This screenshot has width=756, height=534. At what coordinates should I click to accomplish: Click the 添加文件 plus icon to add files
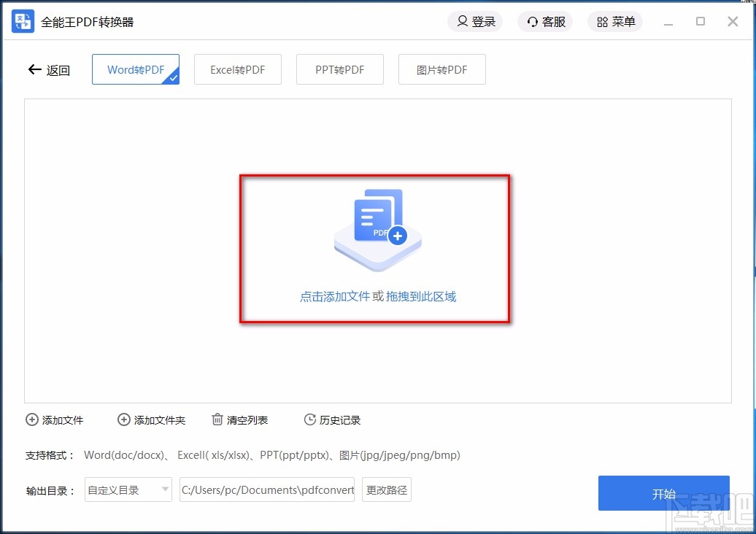32,419
